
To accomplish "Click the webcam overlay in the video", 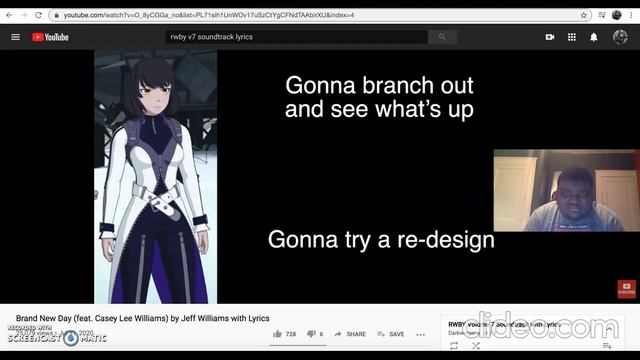I will point(567,190).
